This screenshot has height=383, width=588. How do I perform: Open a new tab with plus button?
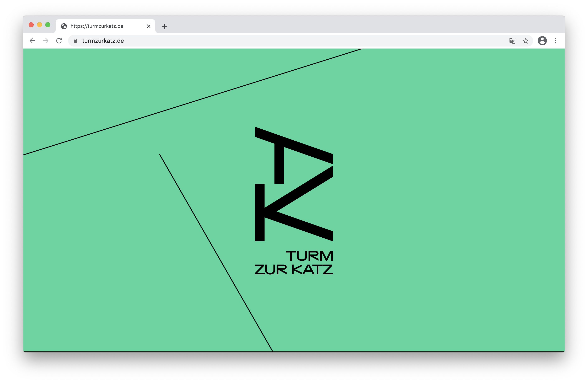[164, 26]
